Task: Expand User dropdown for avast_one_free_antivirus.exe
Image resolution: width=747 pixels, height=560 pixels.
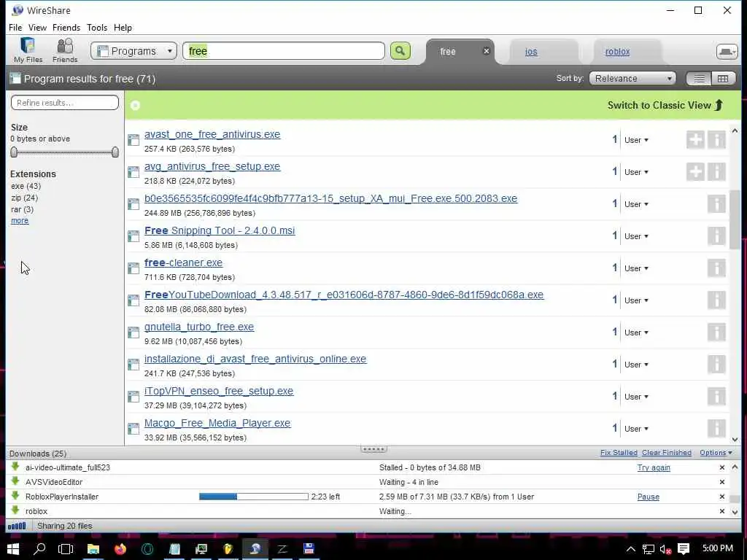Action: point(636,140)
